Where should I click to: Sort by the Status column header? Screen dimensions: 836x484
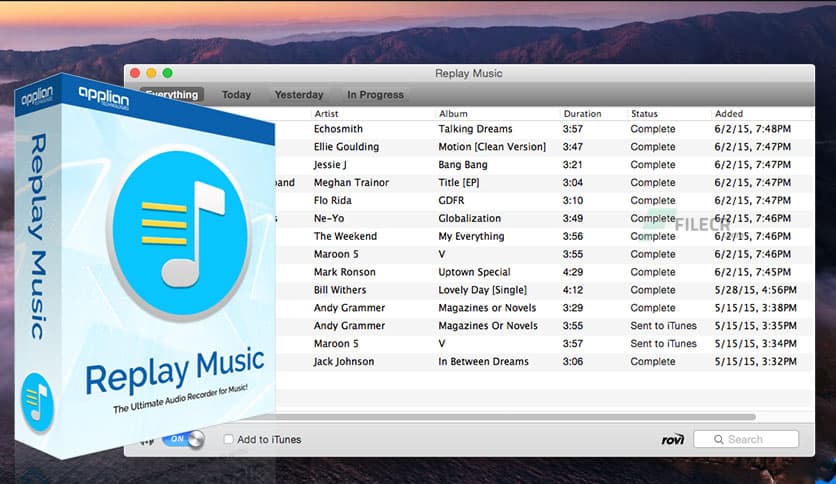coord(644,114)
